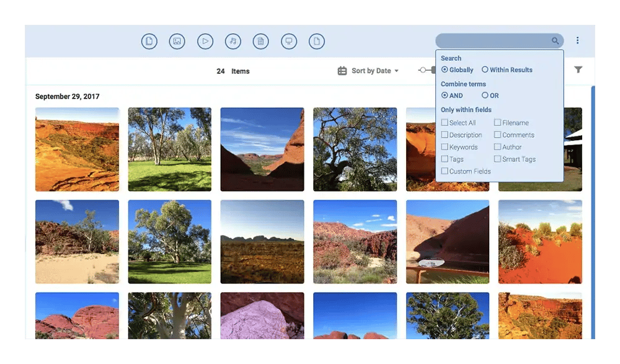Screen dimensions: 620x364
Task: Open the first red canyon photo thumbnail
Action: pos(77,149)
